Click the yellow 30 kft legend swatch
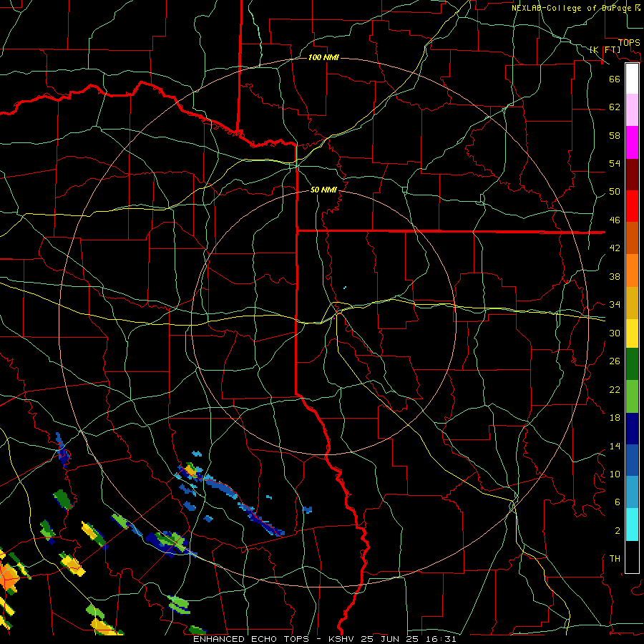 click(x=632, y=333)
